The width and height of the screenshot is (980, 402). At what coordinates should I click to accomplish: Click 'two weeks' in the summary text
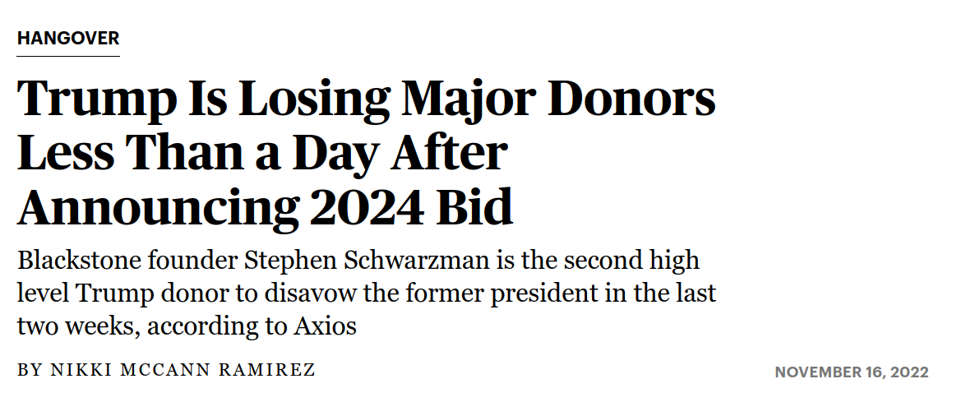pos(78,326)
